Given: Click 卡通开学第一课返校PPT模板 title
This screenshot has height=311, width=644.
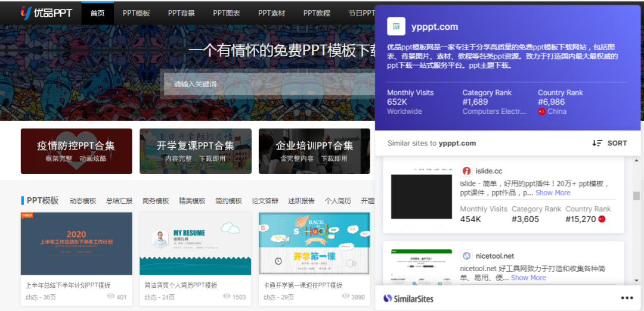Looking at the screenshot, I should [x=303, y=285].
